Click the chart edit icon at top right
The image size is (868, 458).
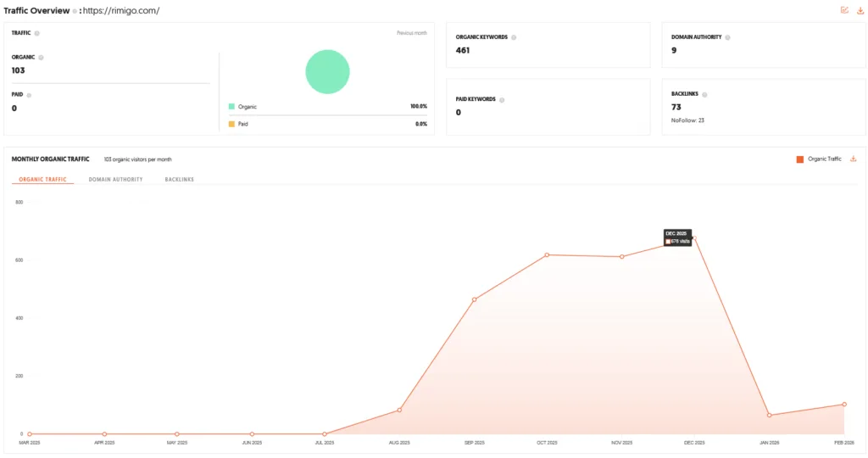click(844, 10)
